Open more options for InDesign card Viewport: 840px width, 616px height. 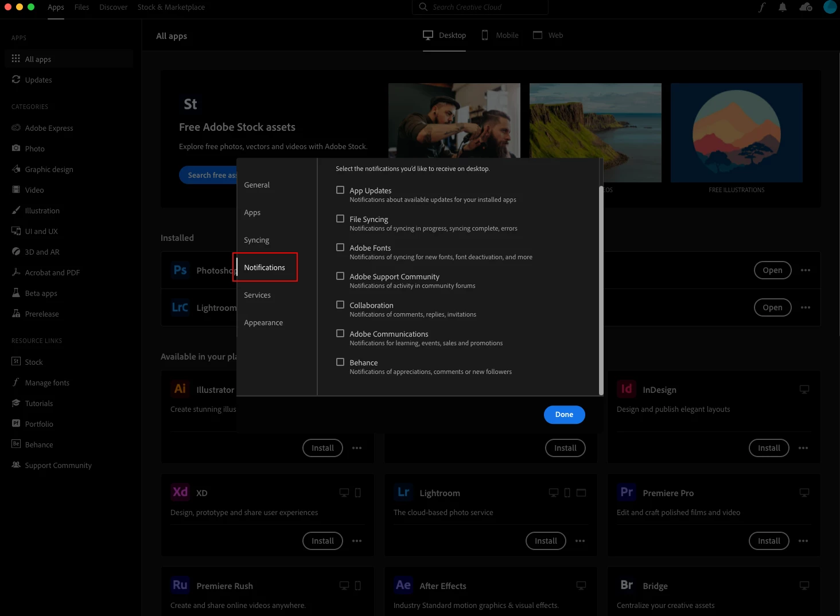click(x=803, y=448)
